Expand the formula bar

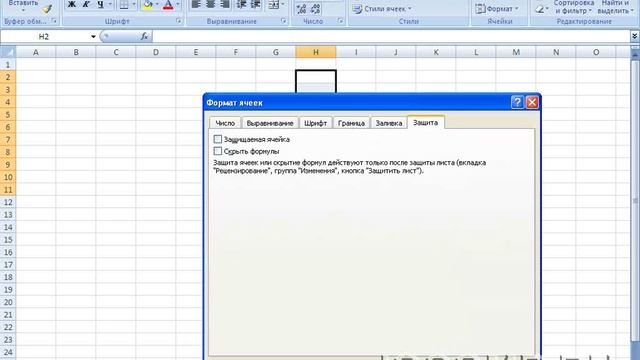click(634, 36)
